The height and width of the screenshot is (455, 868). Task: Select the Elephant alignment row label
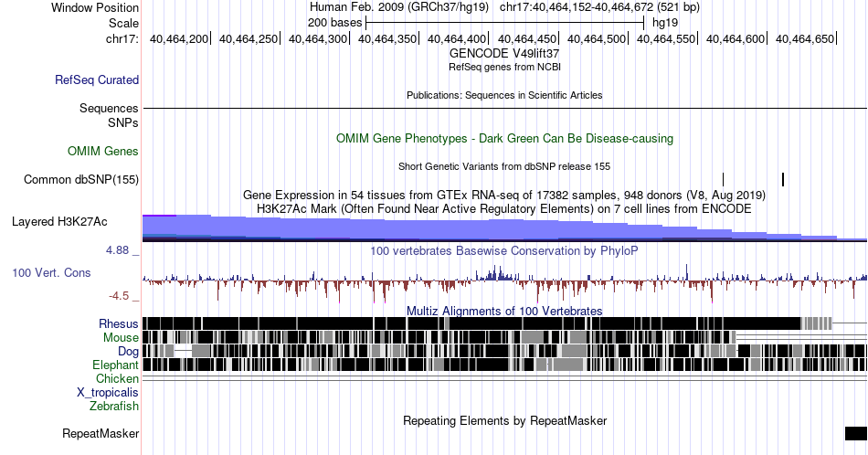click(115, 365)
